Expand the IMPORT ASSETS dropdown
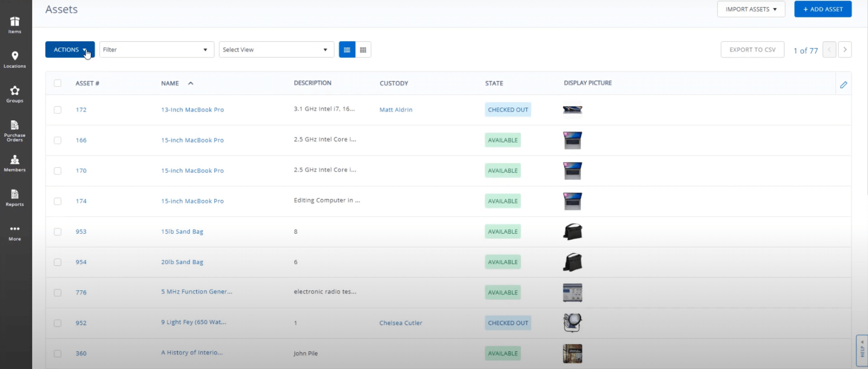868x369 pixels. [751, 9]
